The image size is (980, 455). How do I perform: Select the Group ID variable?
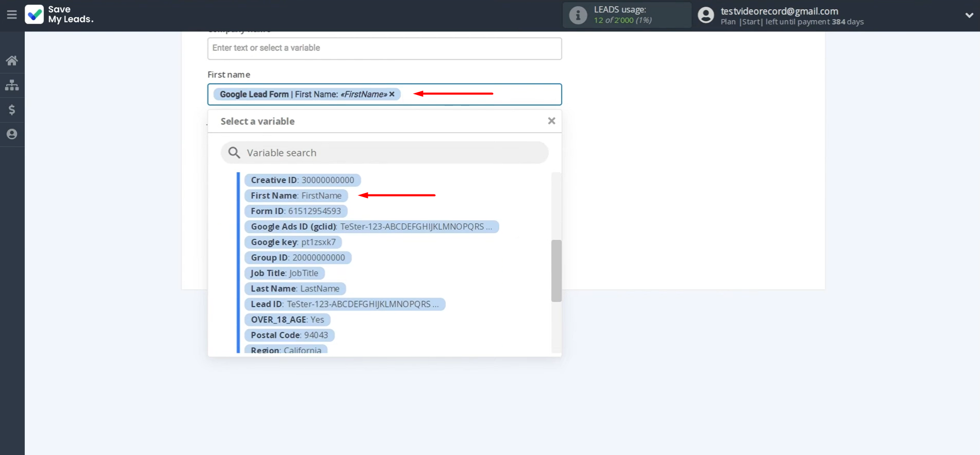click(x=298, y=257)
